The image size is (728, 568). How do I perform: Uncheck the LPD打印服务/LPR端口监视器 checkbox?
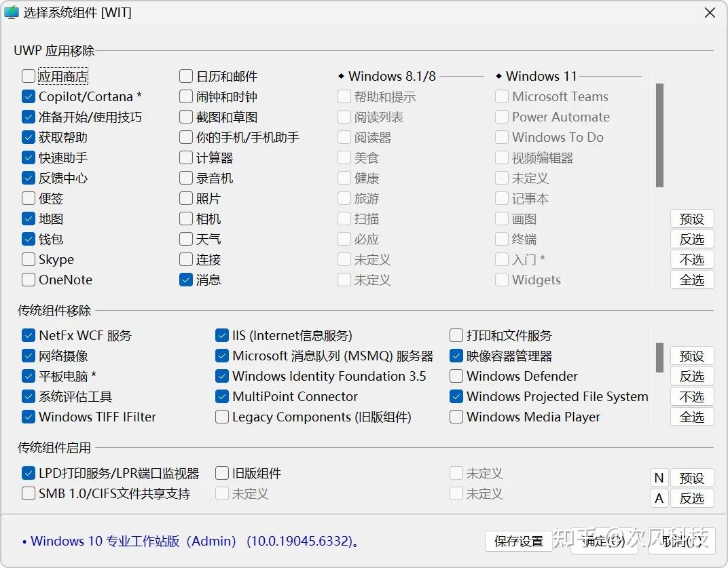pos(28,473)
